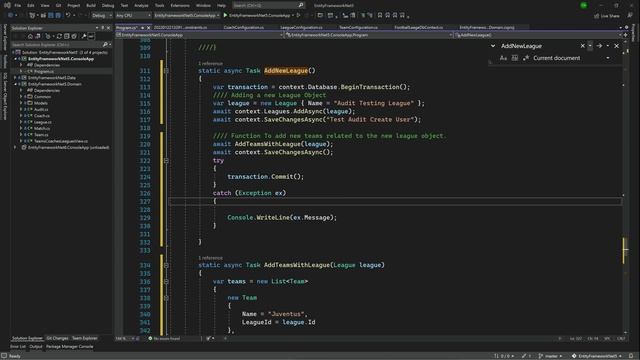Switch to CoachConfiguration.cs tab
Screen dimensions: 640x360
(244, 27)
